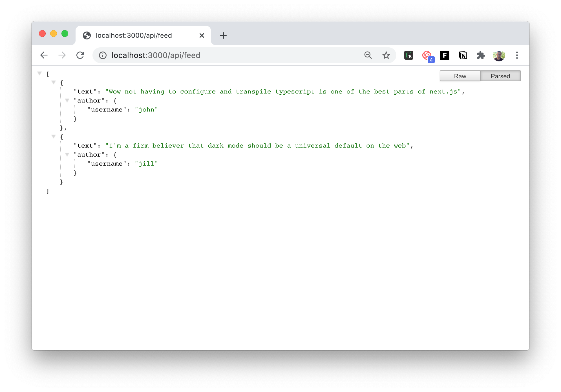Switch JSON view to Parsed
Screen dimensions: 561x392
[x=500, y=76]
